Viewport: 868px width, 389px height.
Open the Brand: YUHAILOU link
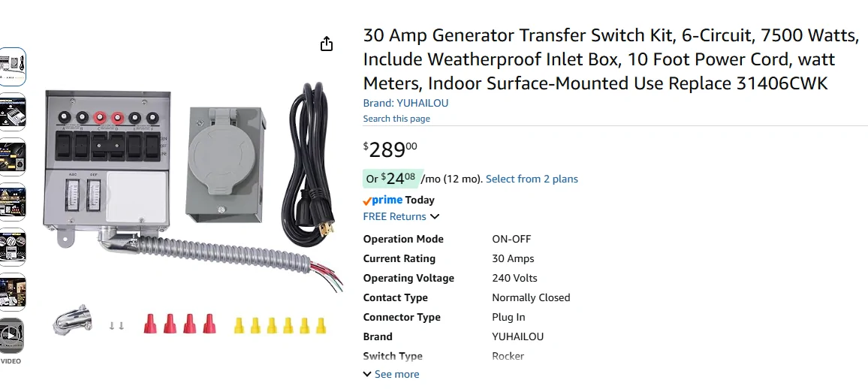tap(405, 103)
